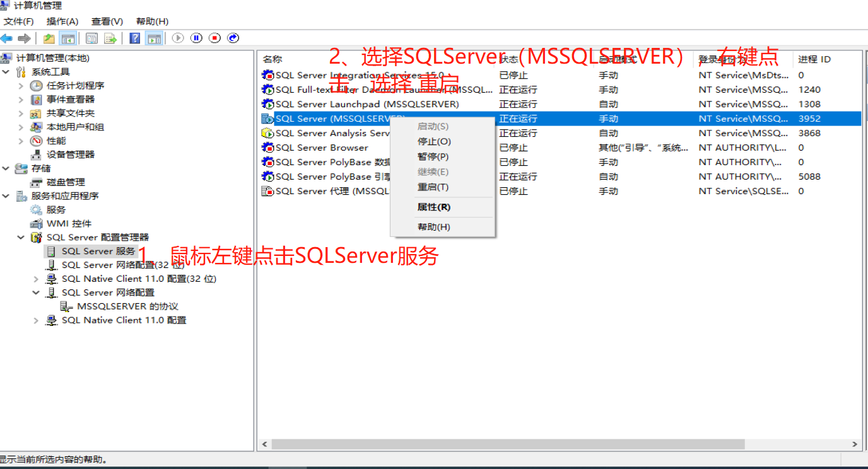The width and height of the screenshot is (868, 469).
Task: Click the restart service toolbar icon
Action: tap(233, 38)
